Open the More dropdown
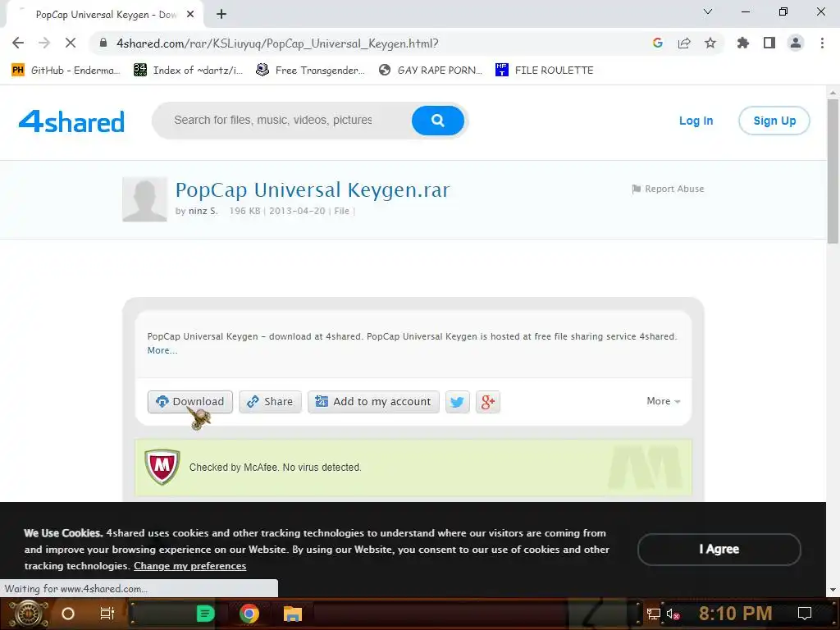This screenshot has height=630, width=840. pos(663,401)
